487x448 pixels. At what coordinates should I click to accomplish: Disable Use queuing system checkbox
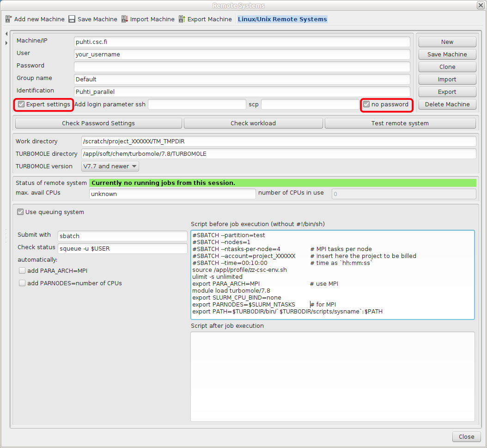click(20, 212)
